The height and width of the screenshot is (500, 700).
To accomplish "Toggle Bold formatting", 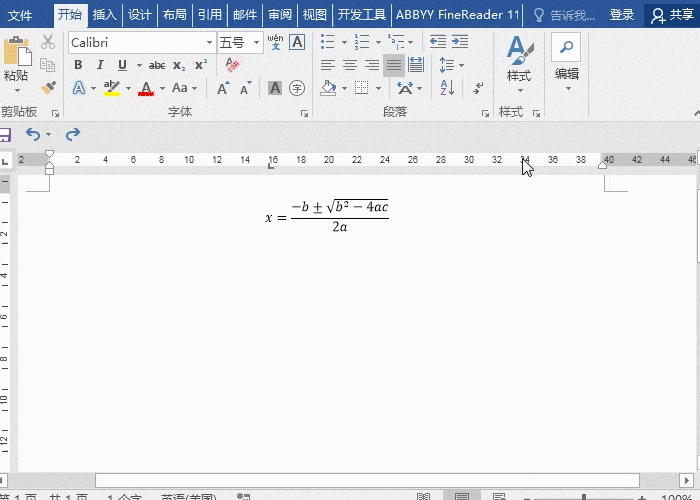I will (78, 65).
